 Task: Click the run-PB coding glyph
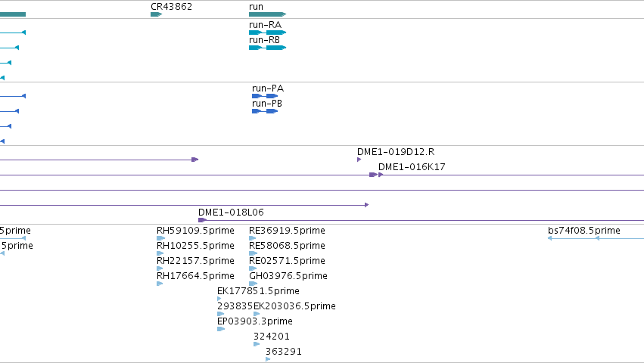click(x=265, y=111)
